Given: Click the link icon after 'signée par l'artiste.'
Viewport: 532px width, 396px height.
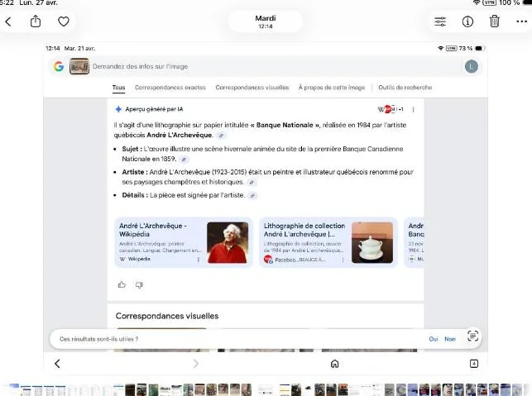Looking at the screenshot, I should click(252, 196).
